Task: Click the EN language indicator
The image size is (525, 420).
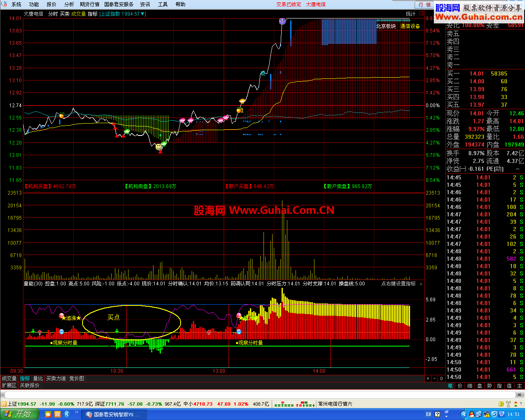Action: [429, 414]
